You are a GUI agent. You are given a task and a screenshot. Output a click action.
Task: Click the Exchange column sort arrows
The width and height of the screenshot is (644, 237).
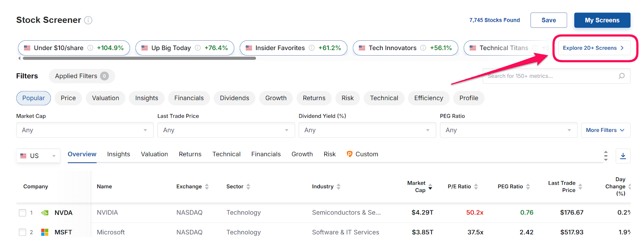(207, 187)
